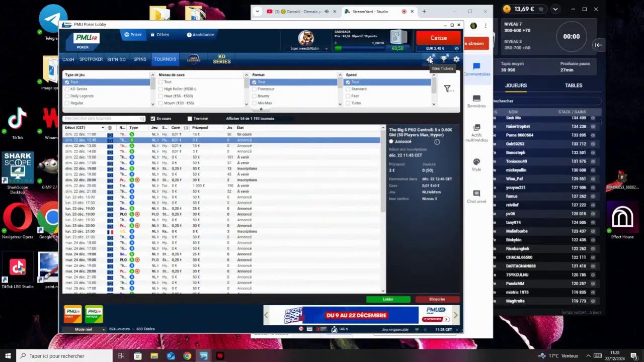Click the green Lobby button
The height and width of the screenshot is (362, 644).
point(388,299)
